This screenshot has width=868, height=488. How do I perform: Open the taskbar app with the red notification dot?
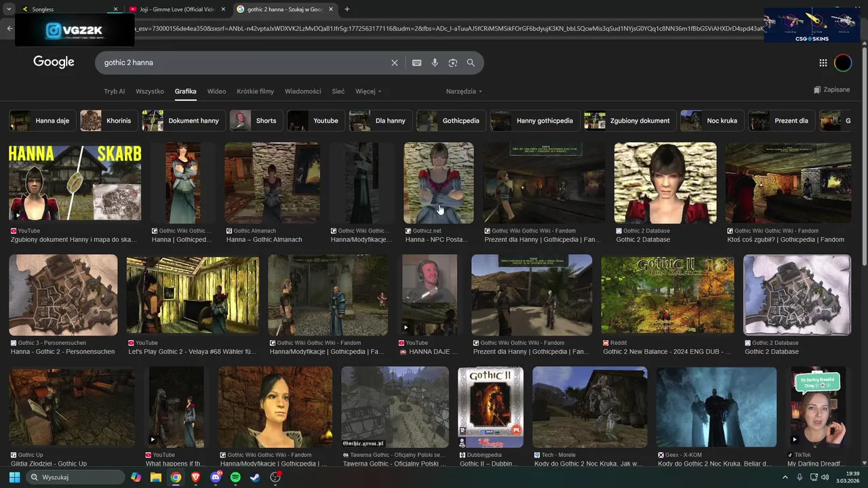pos(275,477)
